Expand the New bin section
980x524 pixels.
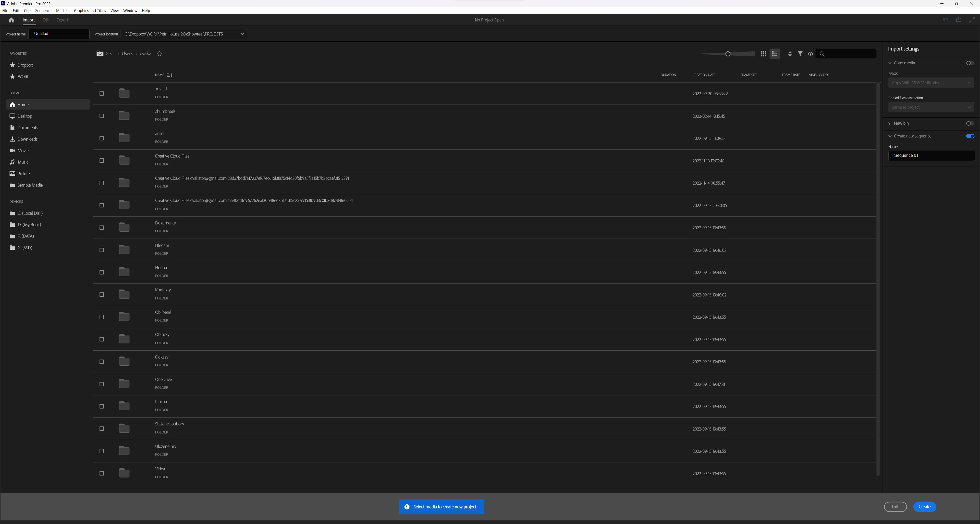click(889, 124)
